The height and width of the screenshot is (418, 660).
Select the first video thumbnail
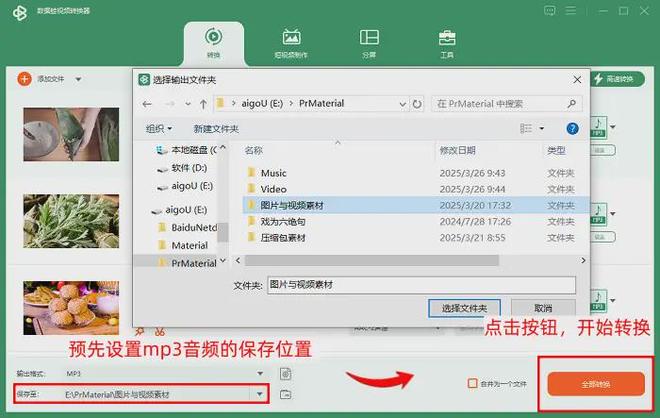coord(71,134)
